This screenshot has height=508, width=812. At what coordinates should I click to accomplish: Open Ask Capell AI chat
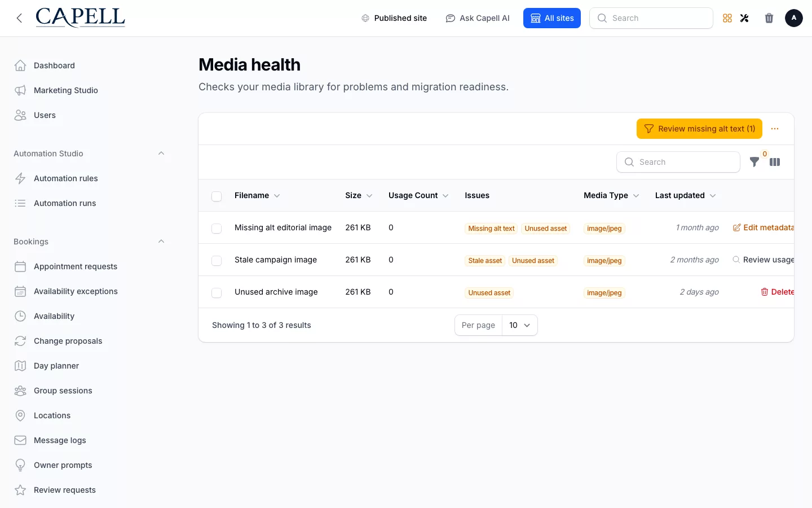tap(478, 18)
